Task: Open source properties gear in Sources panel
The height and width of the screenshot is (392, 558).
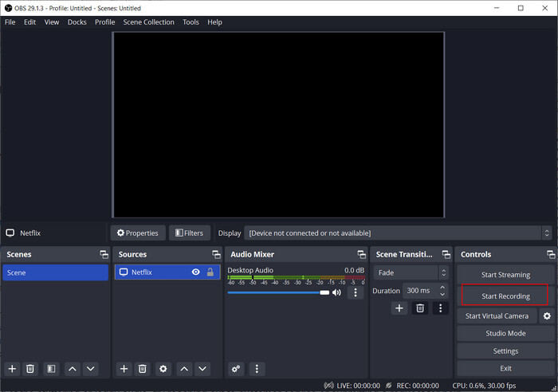Action: [163, 369]
